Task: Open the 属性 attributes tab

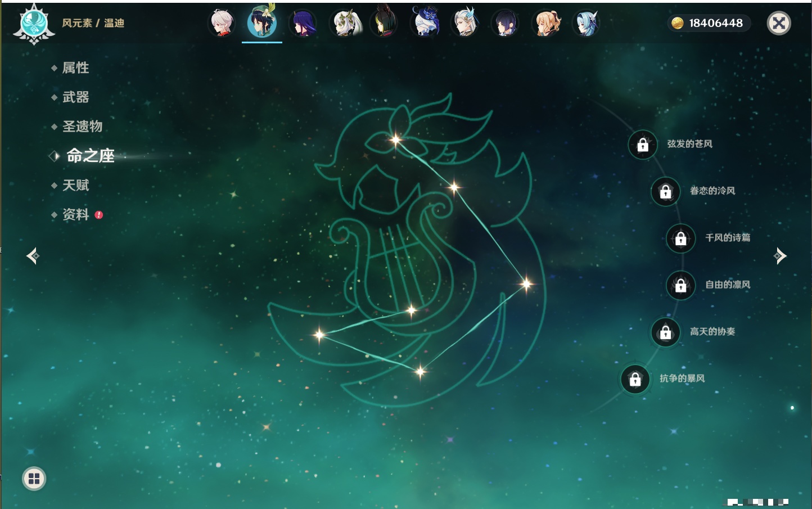Action: pos(75,68)
